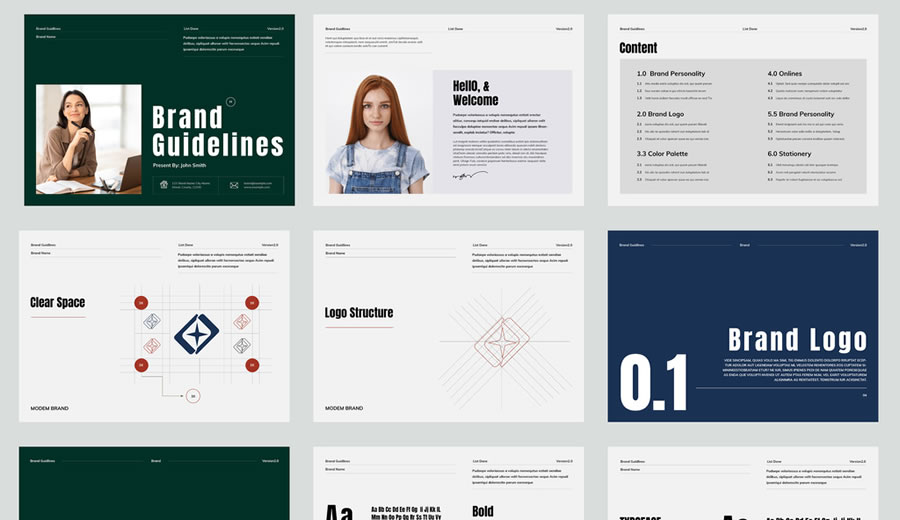Click the '6.0 Stationery' entry
The width and height of the screenshot is (900, 520).
tap(789, 154)
